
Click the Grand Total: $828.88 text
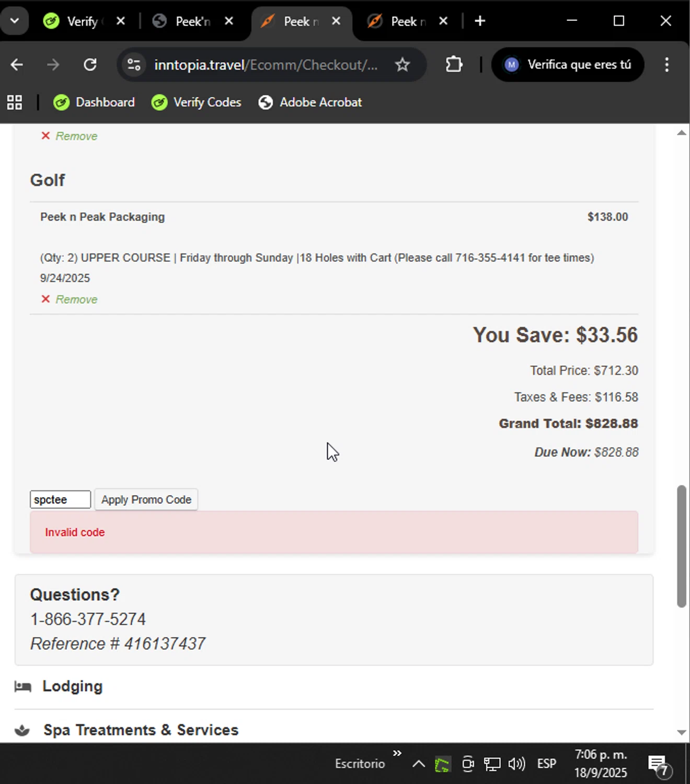point(568,423)
